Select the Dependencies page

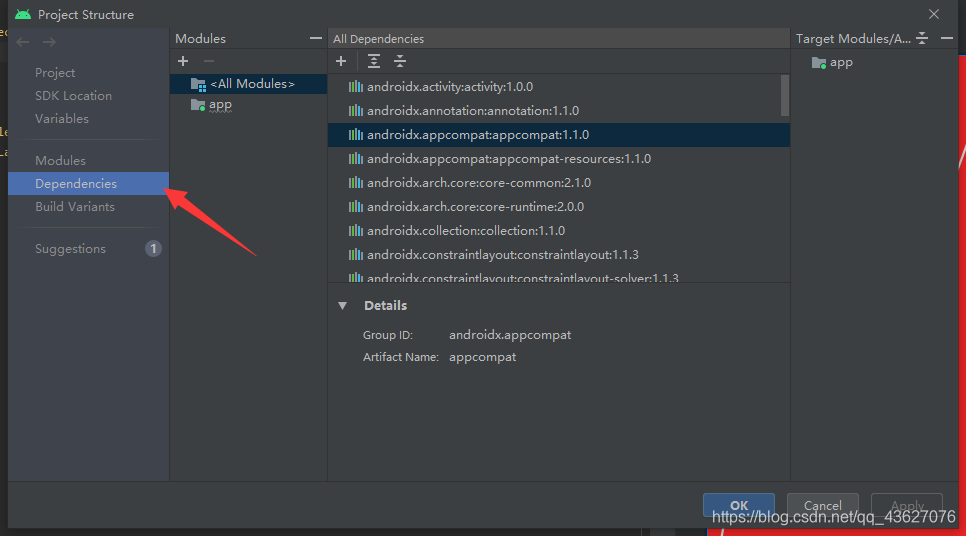[x=88, y=184]
